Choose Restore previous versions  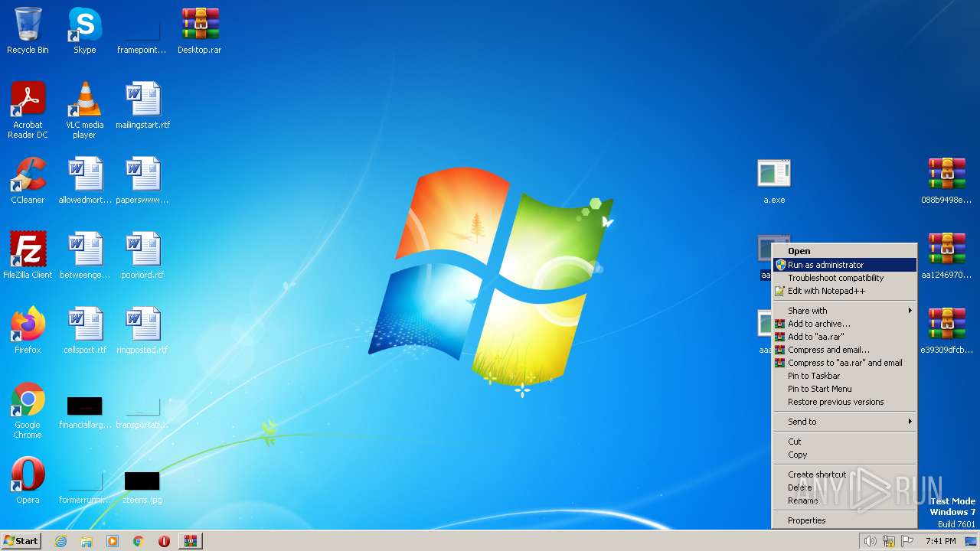(x=844, y=402)
